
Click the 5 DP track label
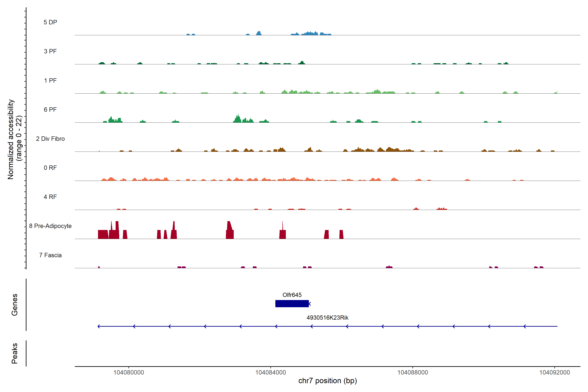pos(50,22)
